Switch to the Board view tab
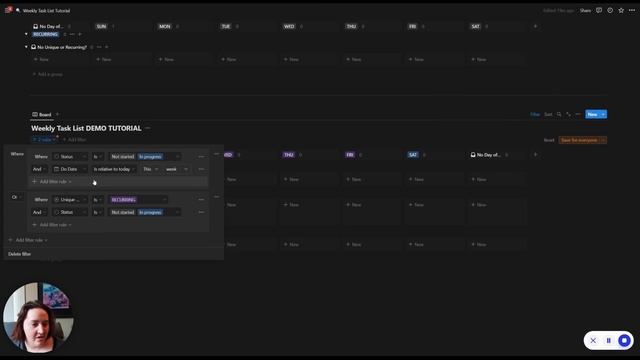This screenshot has width=640, height=360. tap(42, 114)
